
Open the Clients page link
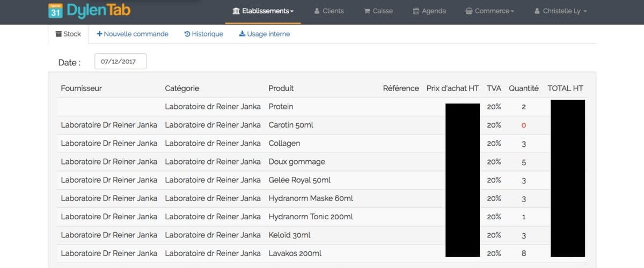(333, 11)
